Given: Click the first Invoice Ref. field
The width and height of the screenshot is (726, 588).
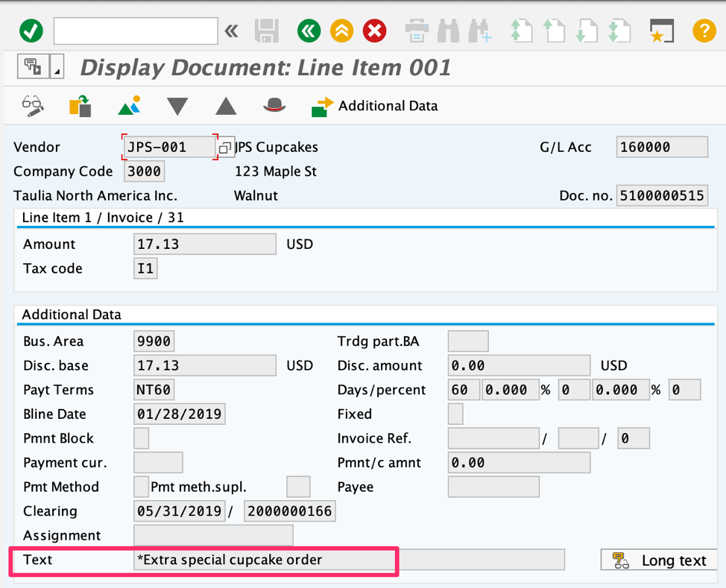Looking at the screenshot, I should pos(493,438).
